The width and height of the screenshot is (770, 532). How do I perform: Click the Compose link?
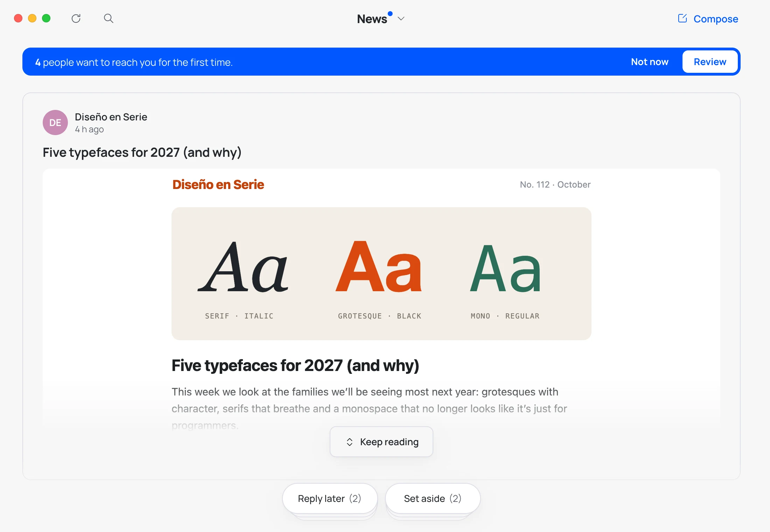pos(716,19)
